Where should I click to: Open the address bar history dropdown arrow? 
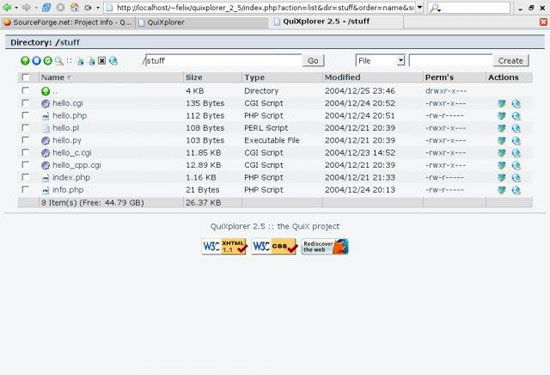point(420,7)
